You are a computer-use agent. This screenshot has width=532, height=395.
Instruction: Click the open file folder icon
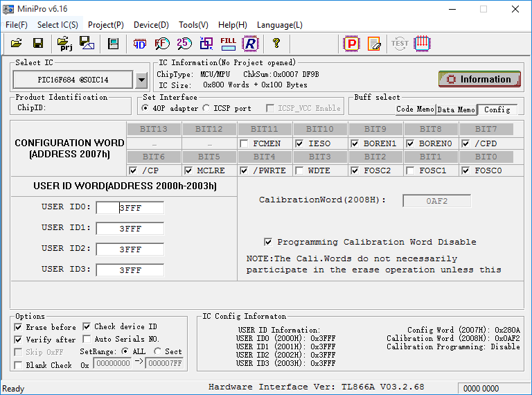pos(17,44)
